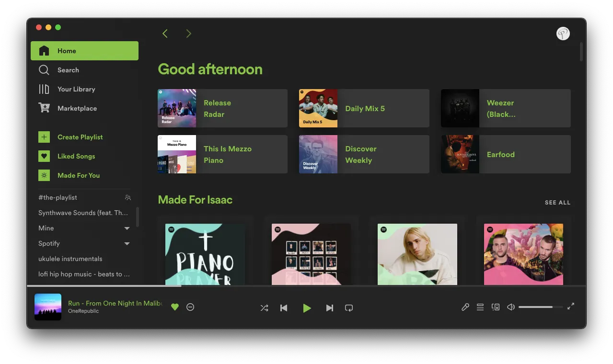Toggle repeat mode
This screenshot has height=364, width=613.
pos(348,307)
